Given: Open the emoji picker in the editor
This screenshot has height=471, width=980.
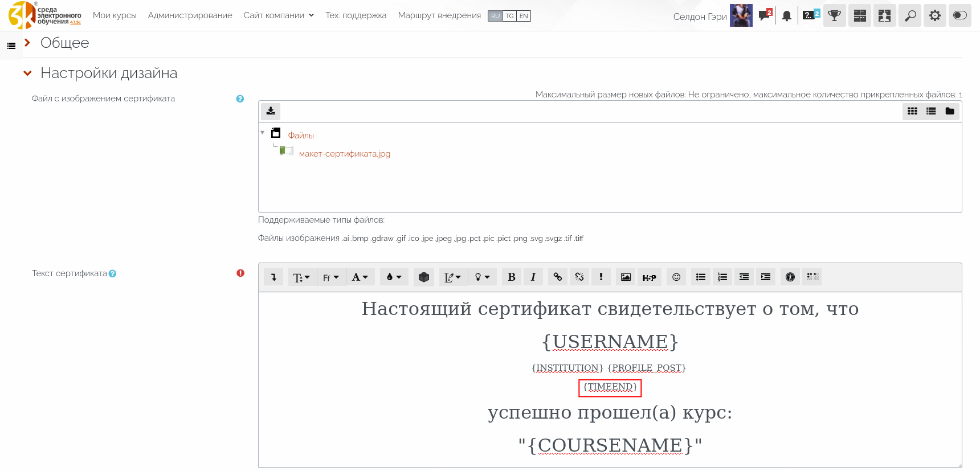Looking at the screenshot, I should pyautogui.click(x=676, y=277).
